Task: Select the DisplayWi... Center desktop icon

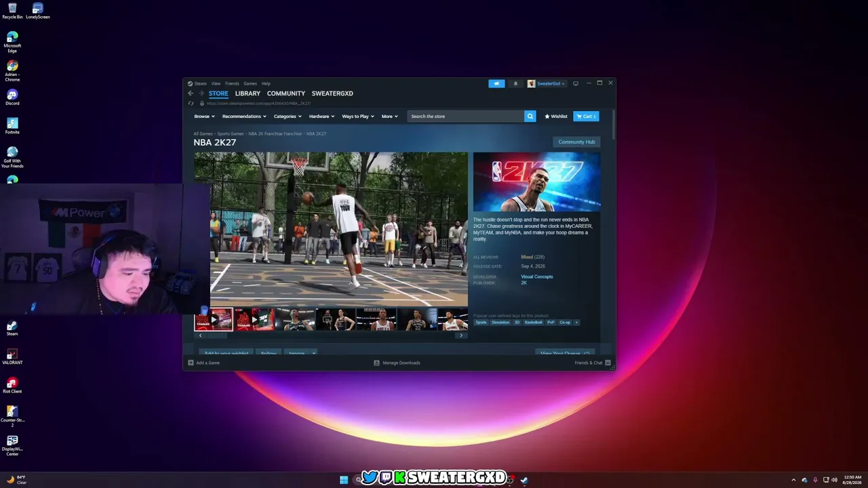Action: tap(12, 445)
